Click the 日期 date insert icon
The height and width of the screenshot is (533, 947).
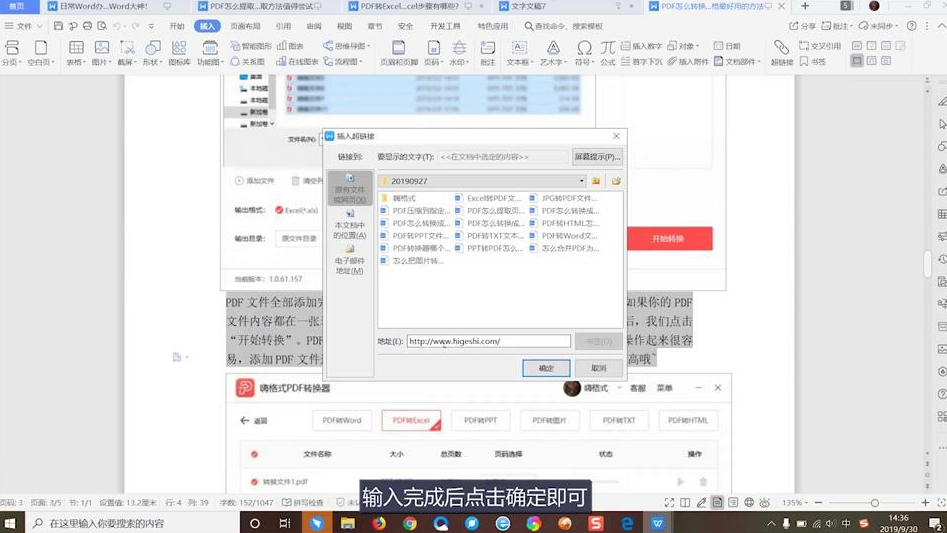[x=727, y=46]
